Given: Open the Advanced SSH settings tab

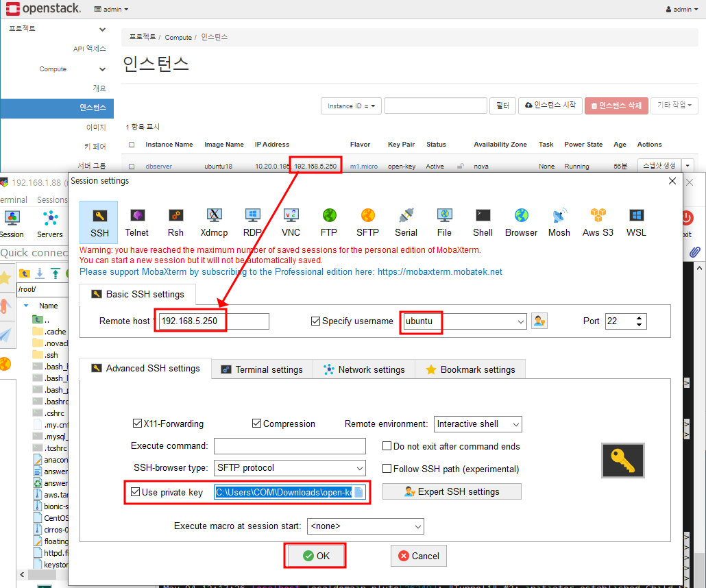Looking at the screenshot, I should tap(145, 368).
